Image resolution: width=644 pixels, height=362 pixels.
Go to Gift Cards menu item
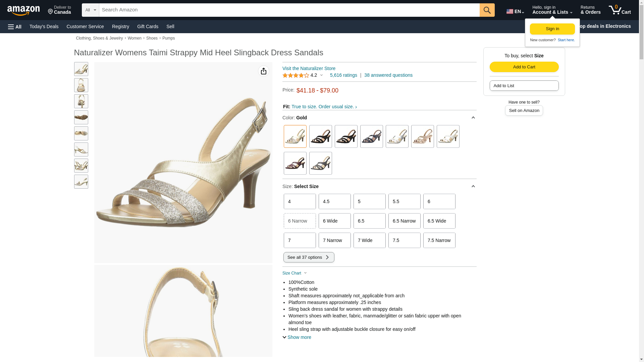(x=148, y=26)
